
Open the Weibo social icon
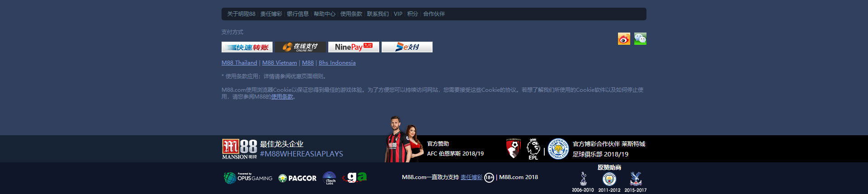point(624,39)
